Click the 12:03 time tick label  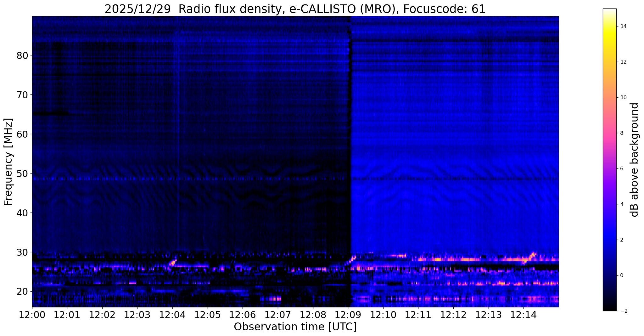pyautogui.click(x=137, y=315)
